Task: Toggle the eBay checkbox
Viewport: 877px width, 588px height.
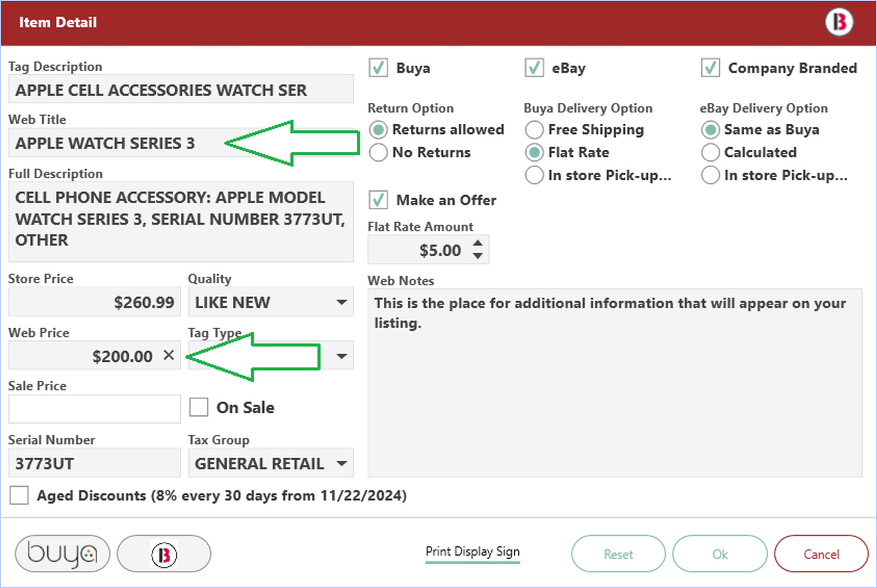Action: point(534,68)
